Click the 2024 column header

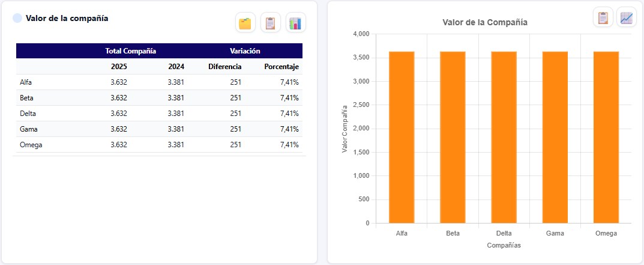[x=176, y=67]
